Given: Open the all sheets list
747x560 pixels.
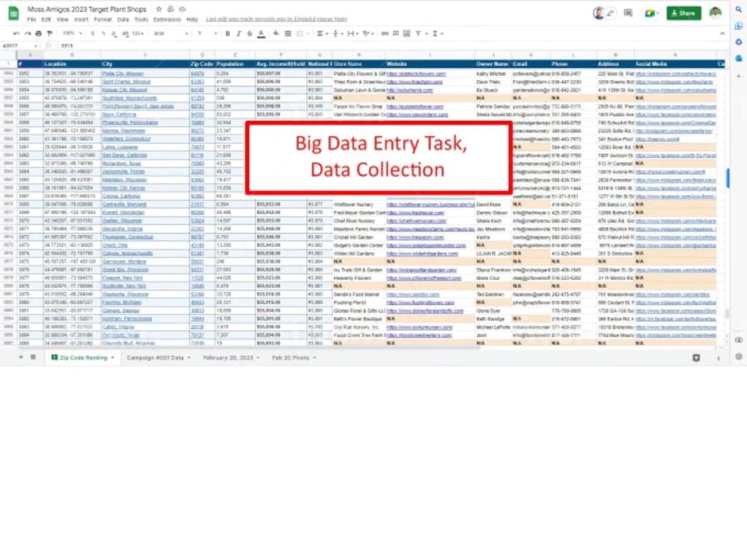Looking at the screenshot, I should coord(33,357).
